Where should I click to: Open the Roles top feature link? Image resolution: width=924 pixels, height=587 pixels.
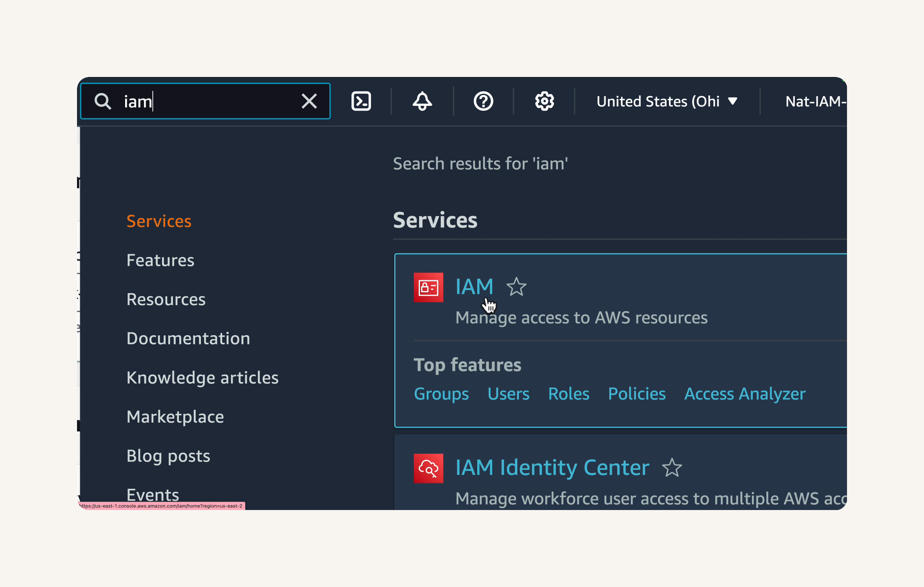click(569, 394)
